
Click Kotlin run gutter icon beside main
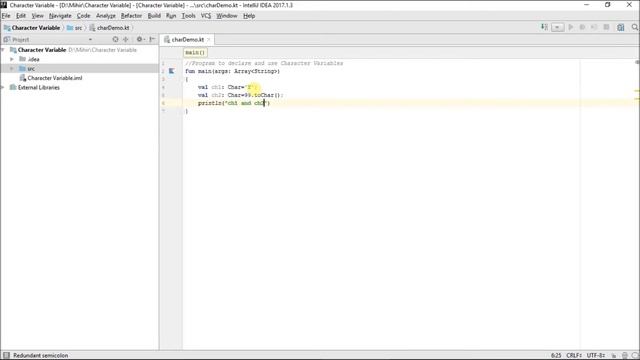click(x=171, y=71)
